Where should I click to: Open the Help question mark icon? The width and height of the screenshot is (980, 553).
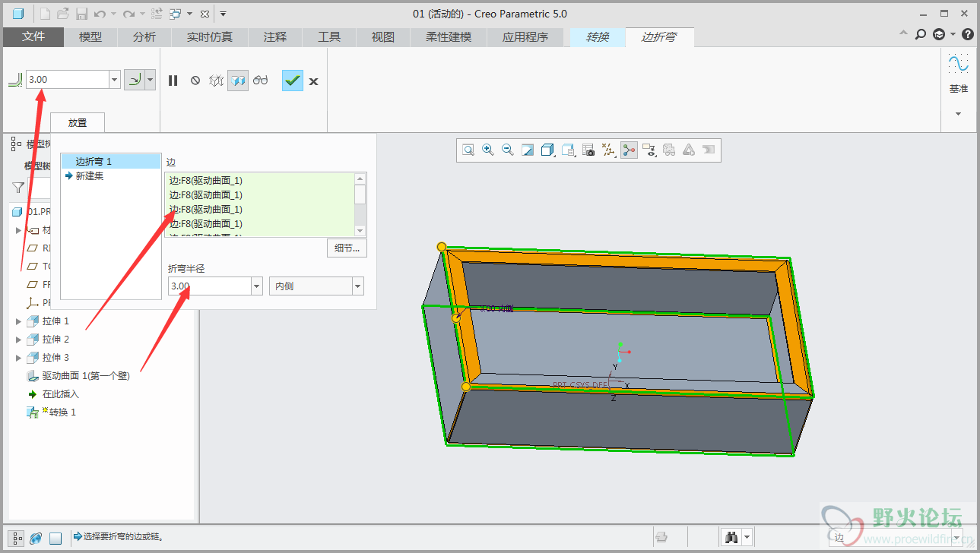967,34
